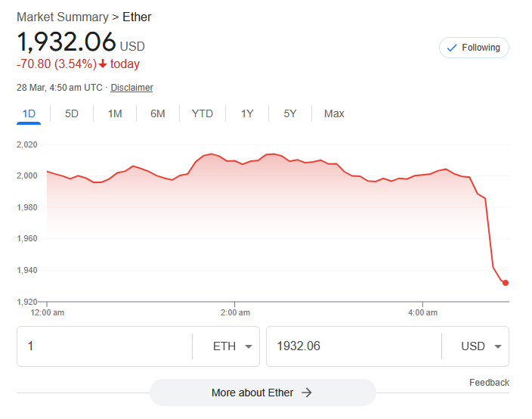Screen dimensions: 532x419
Task: View the 1Y price history
Action: [x=247, y=113]
